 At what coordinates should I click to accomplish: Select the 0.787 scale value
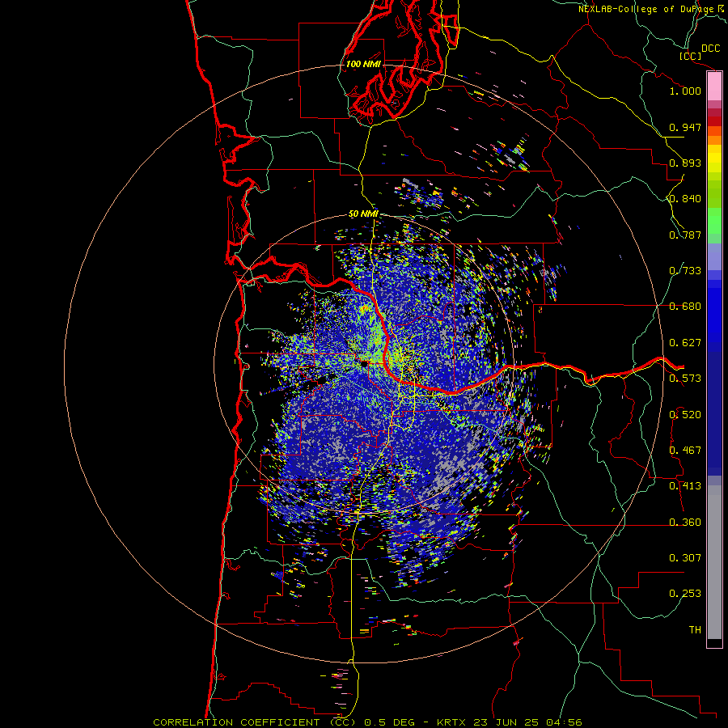click(685, 235)
